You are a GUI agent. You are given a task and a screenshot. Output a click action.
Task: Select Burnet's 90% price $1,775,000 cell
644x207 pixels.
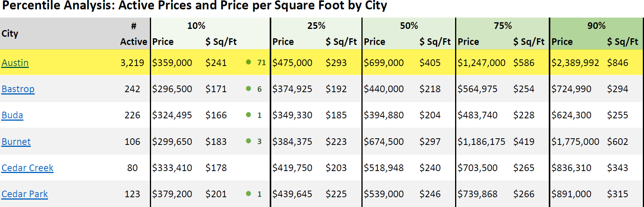pyautogui.click(x=575, y=142)
